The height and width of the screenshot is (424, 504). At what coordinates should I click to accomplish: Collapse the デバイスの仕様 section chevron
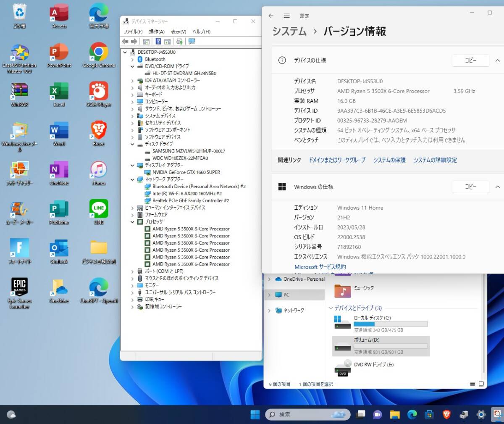[x=497, y=61]
